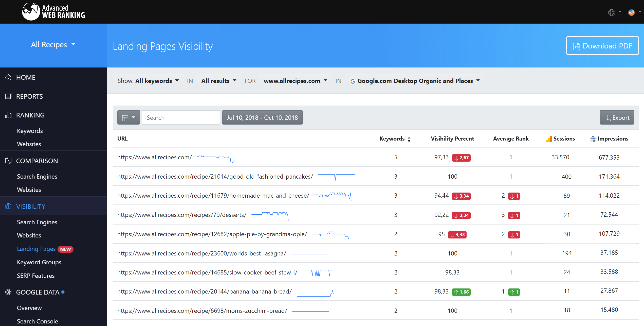Sort by URL column header
The image size is (644, 326).
click(x=122, y=139)
